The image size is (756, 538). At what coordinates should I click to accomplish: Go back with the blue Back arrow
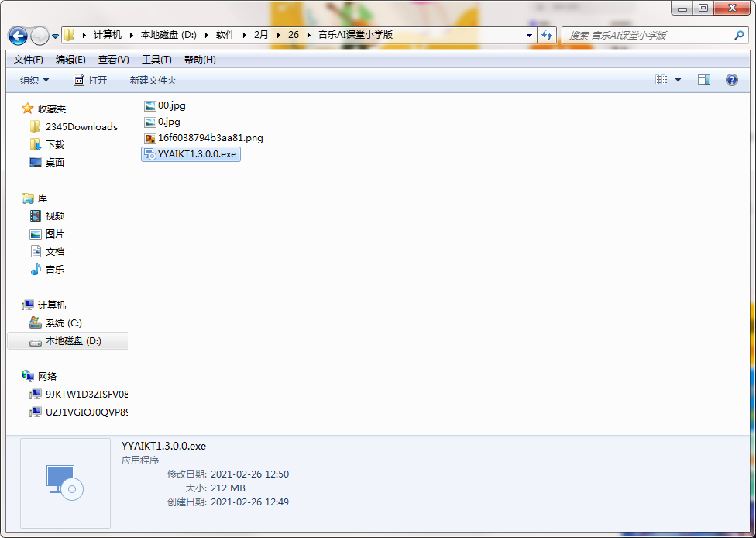19,35
